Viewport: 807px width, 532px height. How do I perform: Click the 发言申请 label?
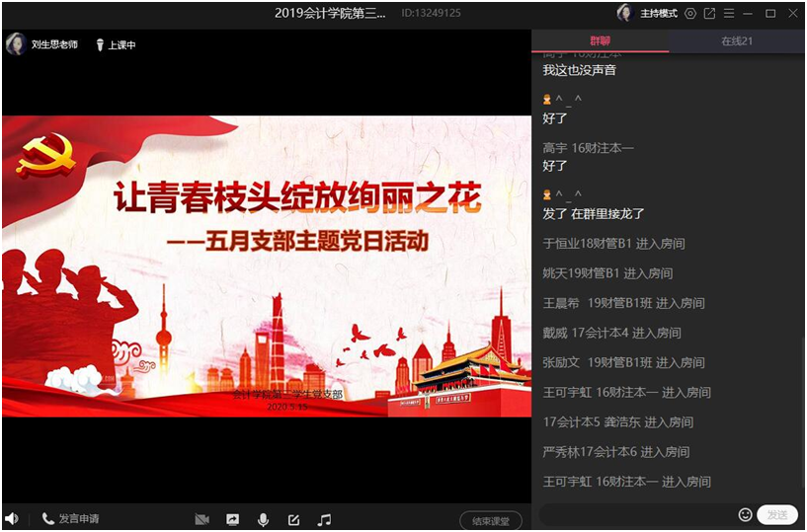point(79,518)
